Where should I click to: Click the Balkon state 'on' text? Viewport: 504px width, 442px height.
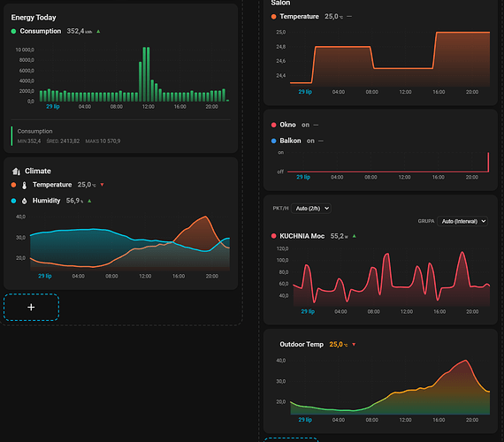310,141
